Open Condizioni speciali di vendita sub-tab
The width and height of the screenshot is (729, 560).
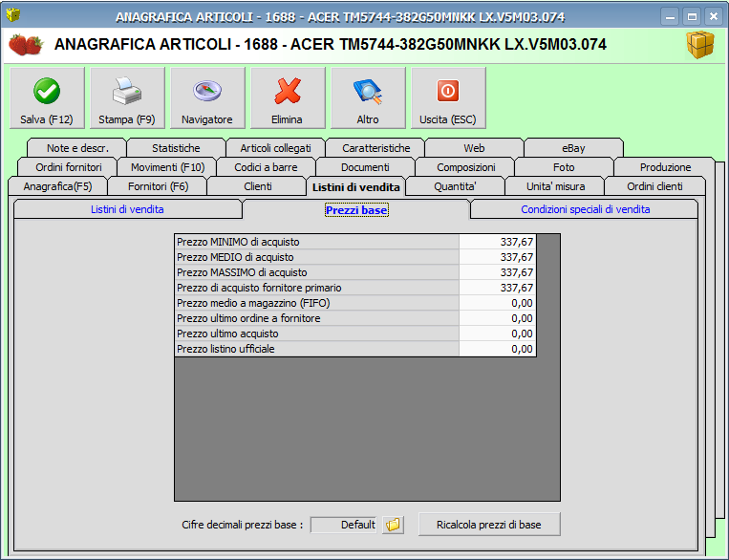585,209
